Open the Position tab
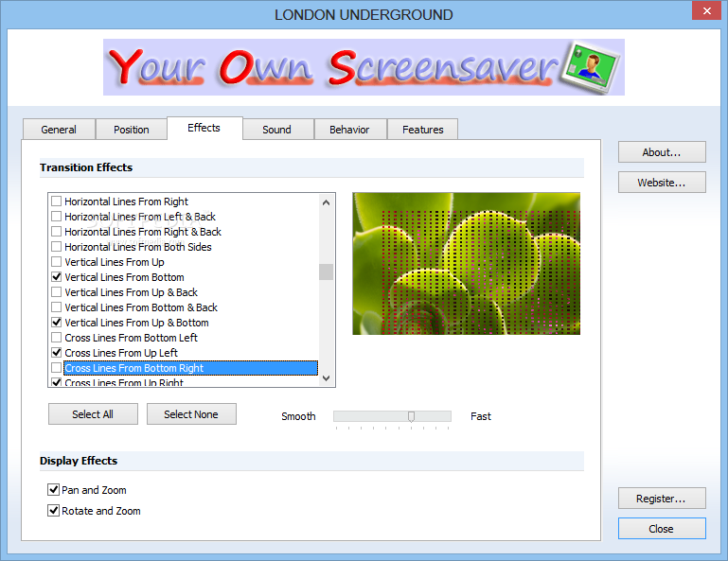728x561 pixels. pos(132,130)
